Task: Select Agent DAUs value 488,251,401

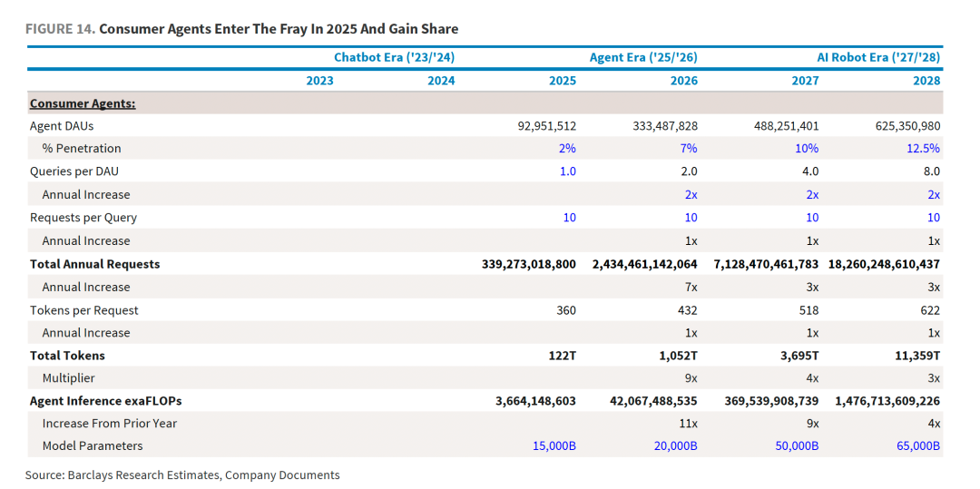Action: [785, 126]
